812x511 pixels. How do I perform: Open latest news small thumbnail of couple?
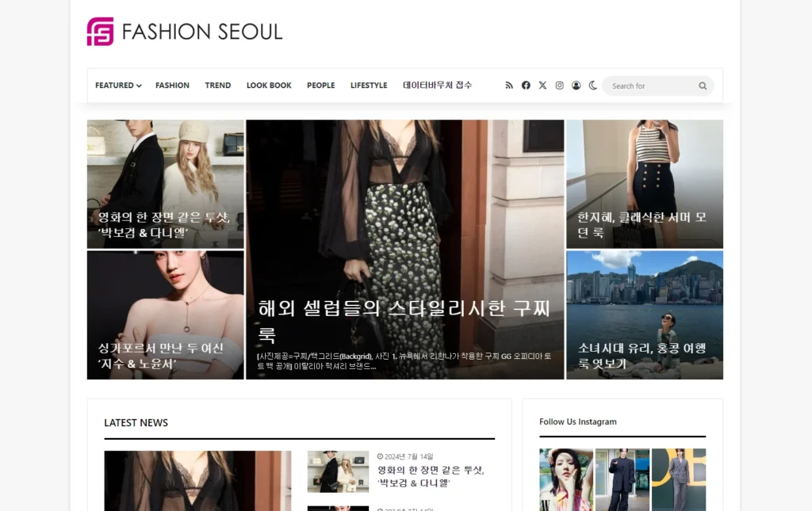[x=338, y=471]
